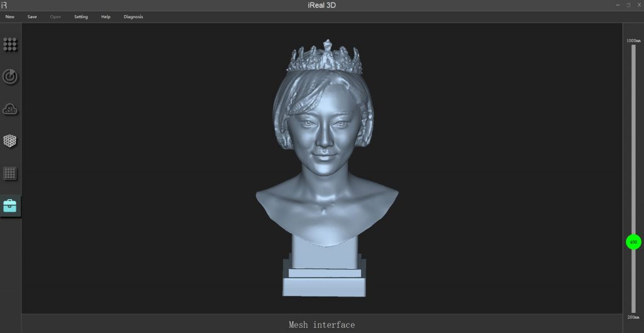Image resolution: width=644 pixels, height=333 pixels.
Task: Click the green 400 slider handle
Action: point(633,242)
